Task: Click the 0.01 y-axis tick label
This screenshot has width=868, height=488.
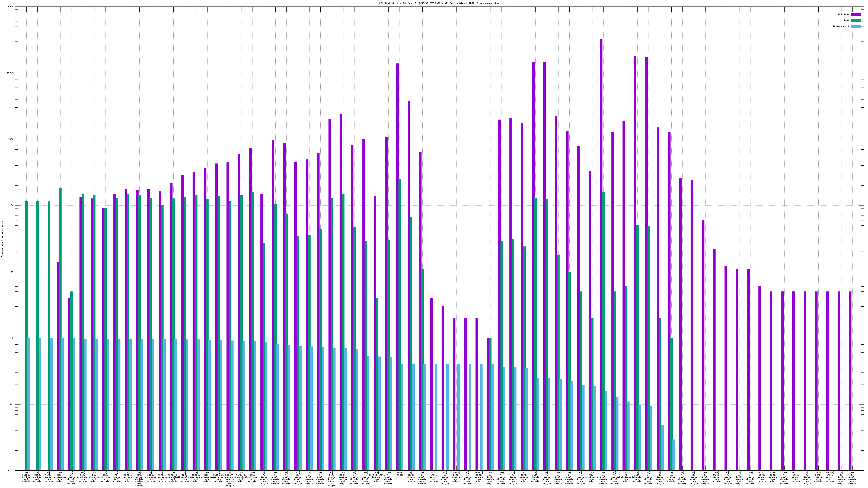Action: tap(11, 470)
